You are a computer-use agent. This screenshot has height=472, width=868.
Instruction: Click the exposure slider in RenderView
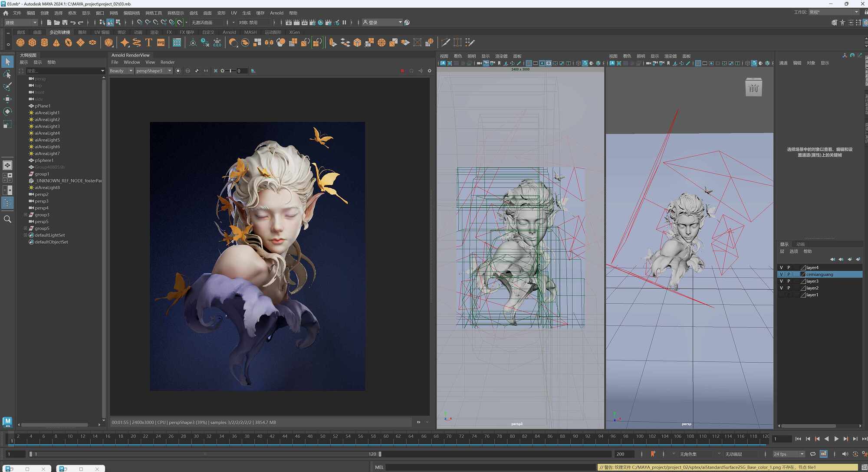230,71
